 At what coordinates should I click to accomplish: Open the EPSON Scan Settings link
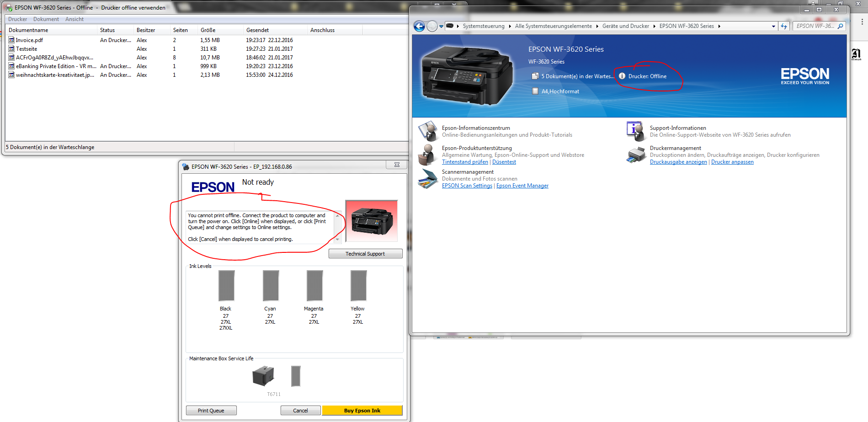point(467,186)
